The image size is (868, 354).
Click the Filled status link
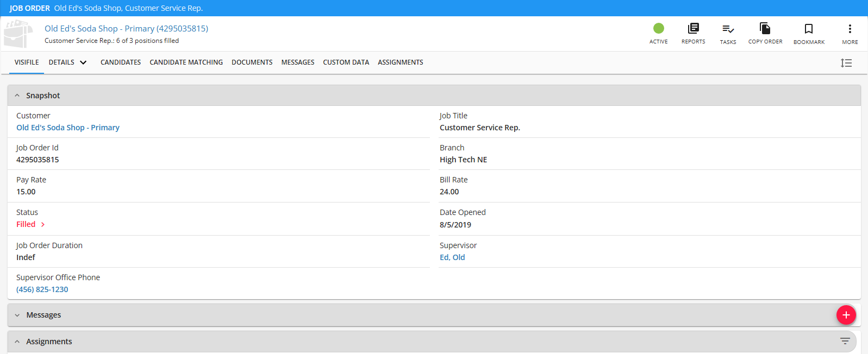[x=26, y=224]
